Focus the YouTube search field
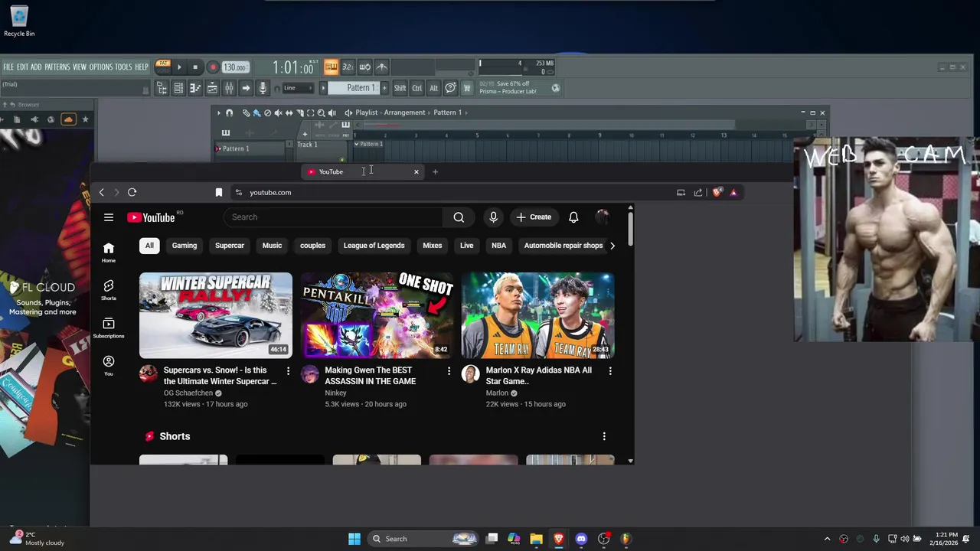980x551 pixels. click(x=333, y=217)
